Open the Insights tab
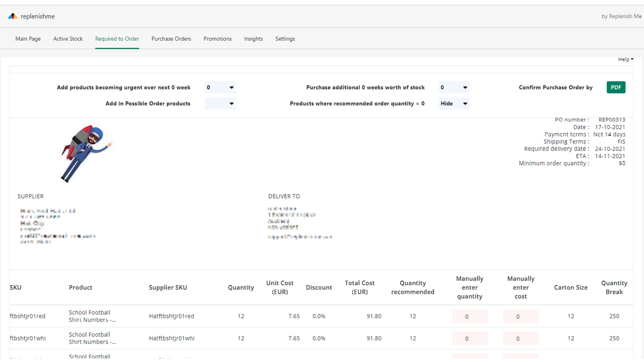Screen dimensions: 644x362 (x=254, y=39)
